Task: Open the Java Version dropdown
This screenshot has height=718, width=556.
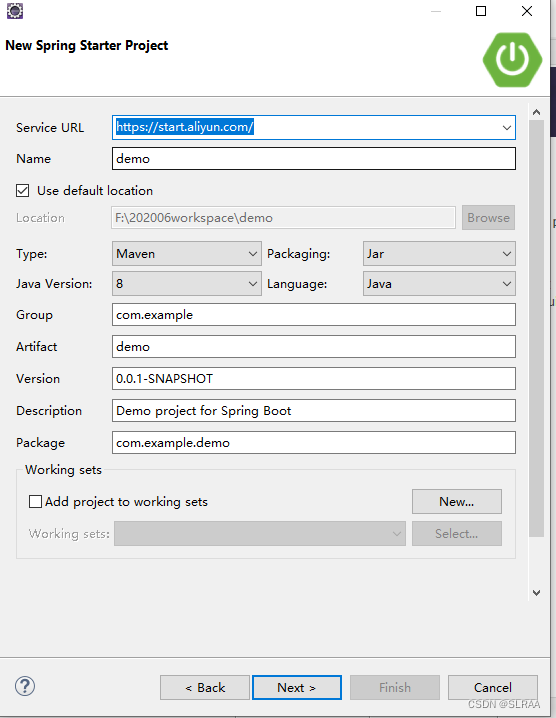Action: click(x=187, y=283)
